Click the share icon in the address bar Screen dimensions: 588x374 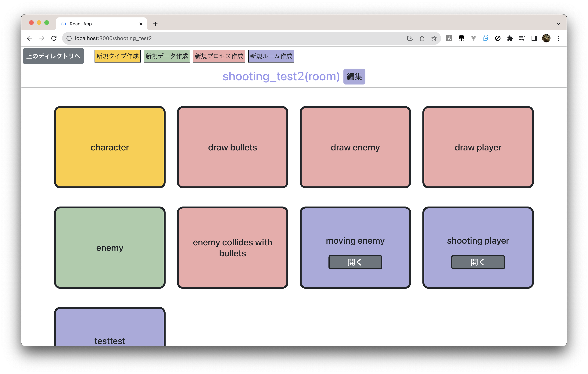422,38
